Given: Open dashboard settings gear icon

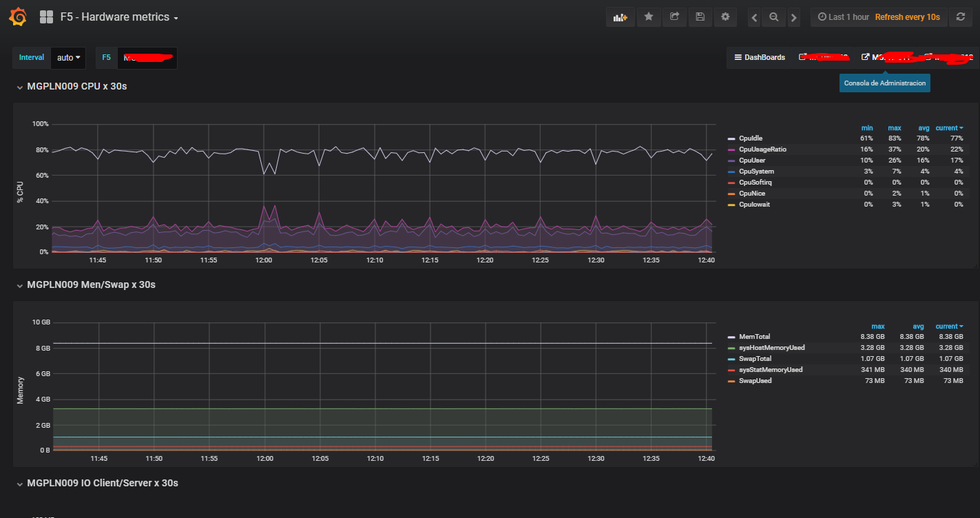Looking at the screenshot, I should [724, 17].
